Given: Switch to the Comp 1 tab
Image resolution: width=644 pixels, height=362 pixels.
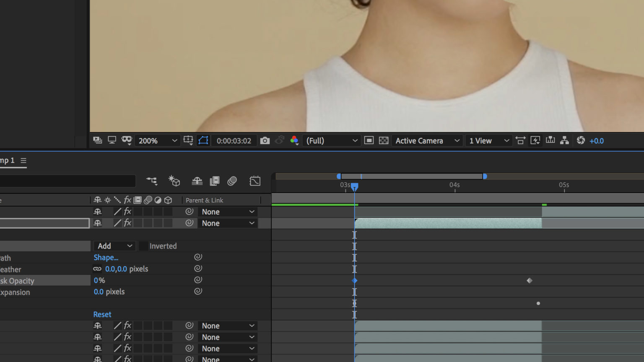Looking at the screenshot, I should (x=7, y=160).
